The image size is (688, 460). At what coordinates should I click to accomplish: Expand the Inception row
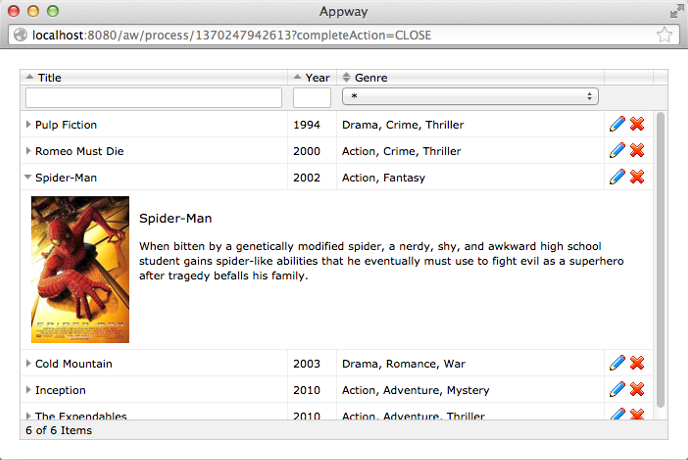point(28,390)
